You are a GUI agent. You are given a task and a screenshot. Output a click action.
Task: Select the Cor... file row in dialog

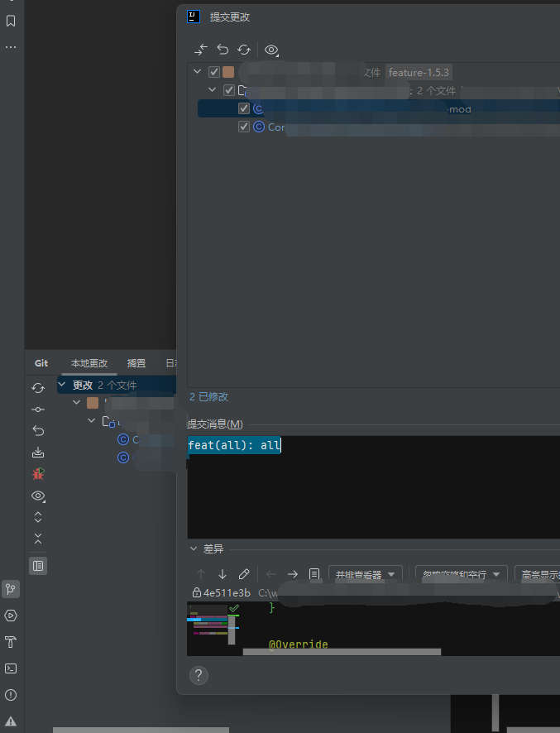379,127
